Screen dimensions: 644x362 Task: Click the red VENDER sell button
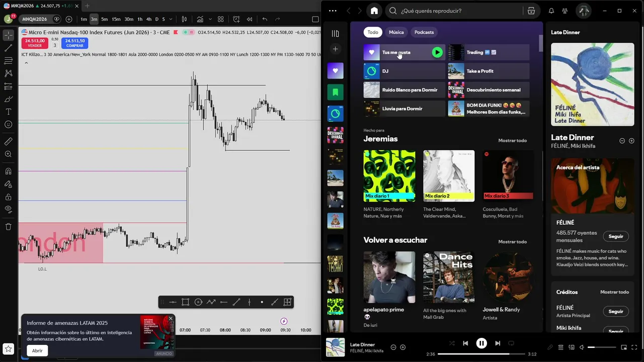pyautogui.click(x=35, y=43)
